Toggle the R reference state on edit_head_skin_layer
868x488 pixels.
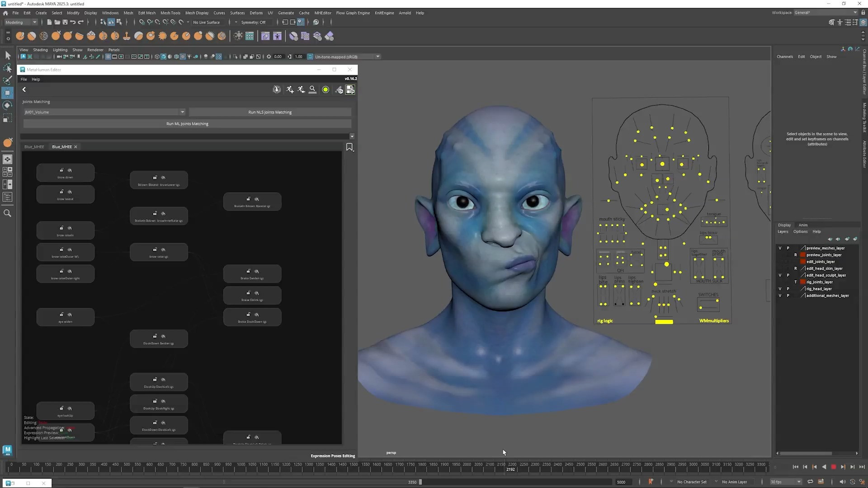pyautogui.click(x=796, y=268)
